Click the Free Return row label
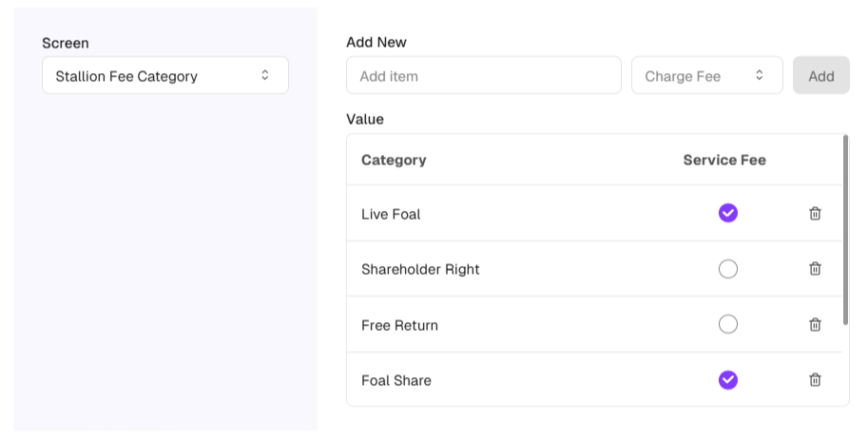The width and height of the screenshot is (868, 440). (399, 325)
